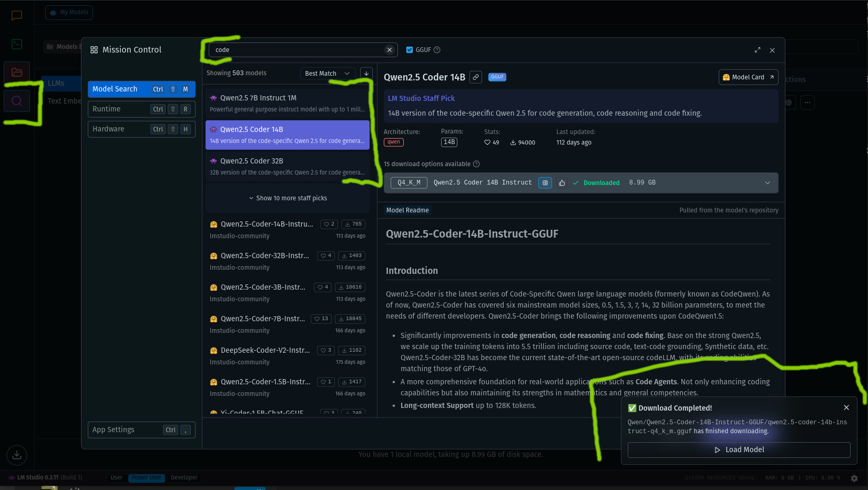Toggle the GGUF checkbox

point(410,50)
